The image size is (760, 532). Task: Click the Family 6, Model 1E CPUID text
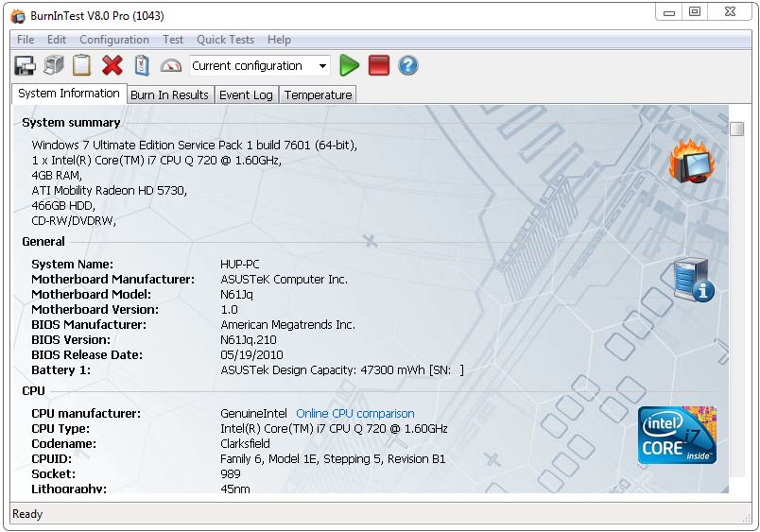pyautogui.click(x=333, y=459)
